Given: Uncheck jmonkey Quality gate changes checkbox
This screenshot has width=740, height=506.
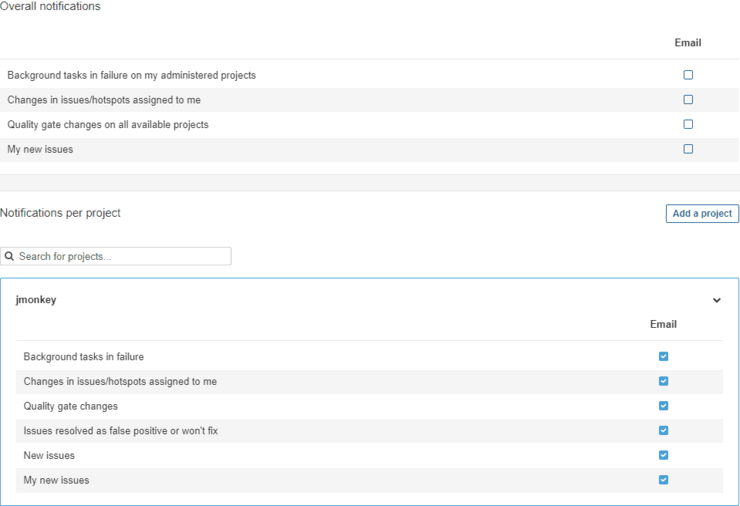Looking at the screenshot, I should click(x=664, y=406).
